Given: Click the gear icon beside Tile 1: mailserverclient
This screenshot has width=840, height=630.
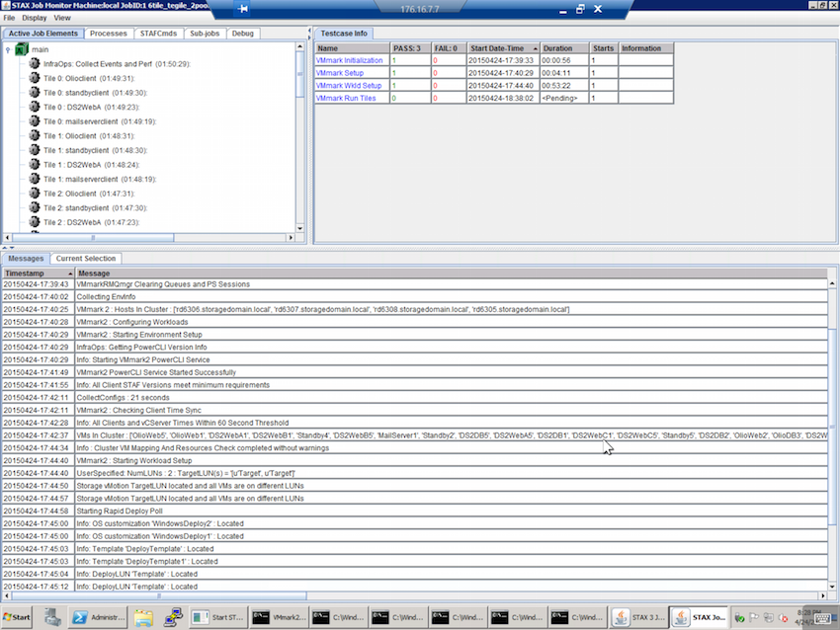Looking at the screenshot, I should click(35, 180).
